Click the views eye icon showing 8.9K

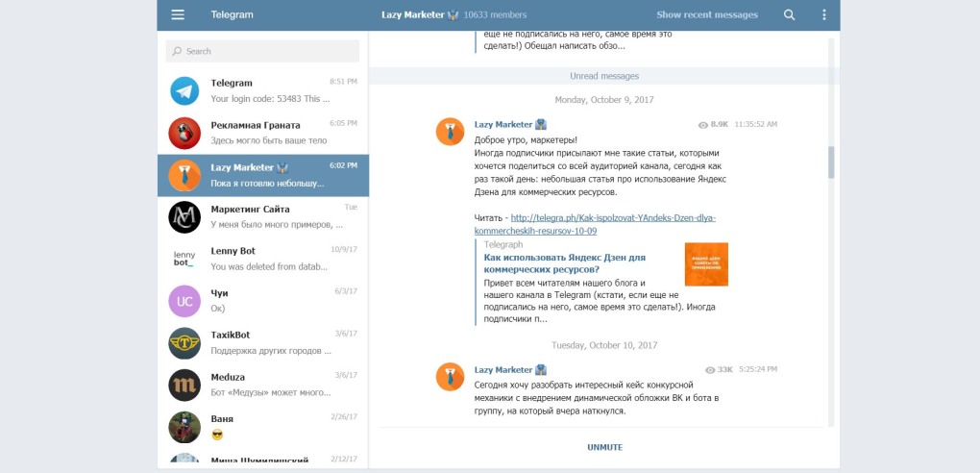tap(702, 125)
